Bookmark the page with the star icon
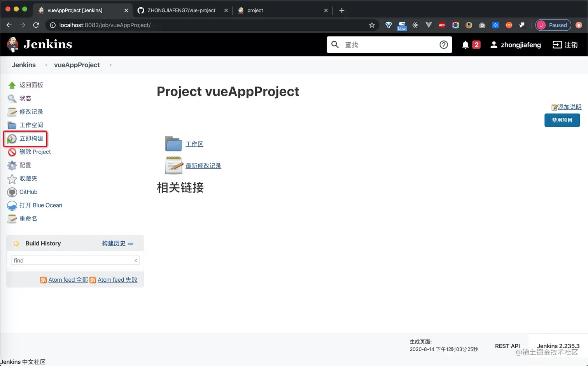The image size is (588, 366). coord(372,25)
